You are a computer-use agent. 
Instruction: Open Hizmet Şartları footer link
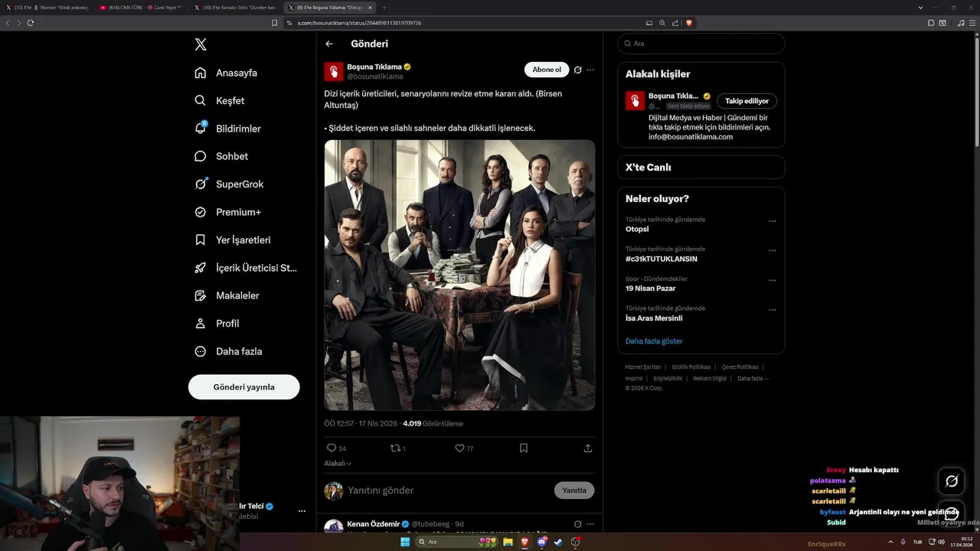point(643,367)
